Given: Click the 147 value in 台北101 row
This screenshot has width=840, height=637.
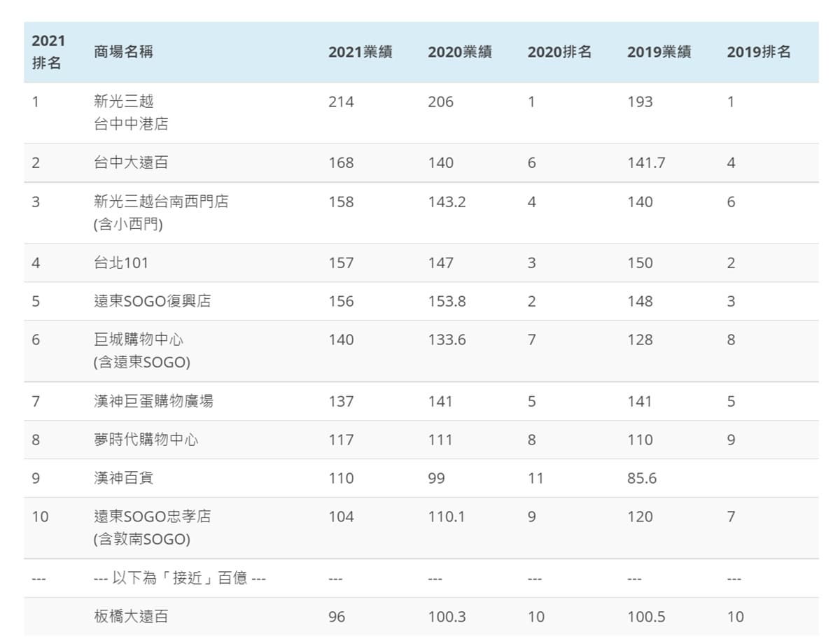Looking at the screenshot, I should (x=441, y=262).
